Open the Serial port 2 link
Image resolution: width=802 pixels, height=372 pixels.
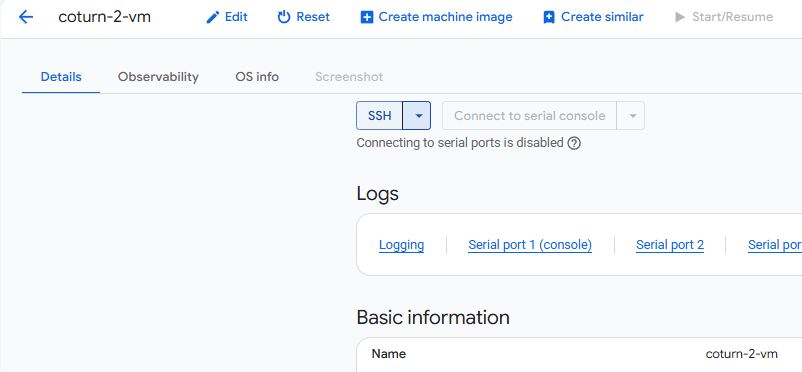(670, 245)
